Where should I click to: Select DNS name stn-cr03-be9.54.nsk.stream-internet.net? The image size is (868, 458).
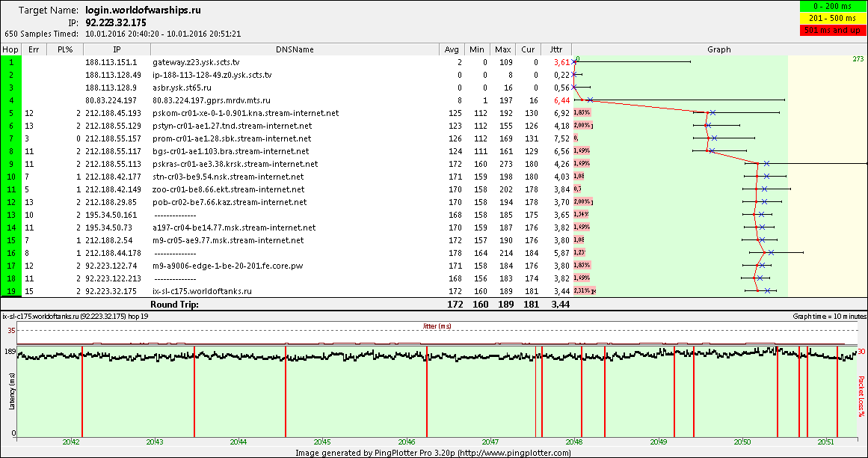point(228,177)
